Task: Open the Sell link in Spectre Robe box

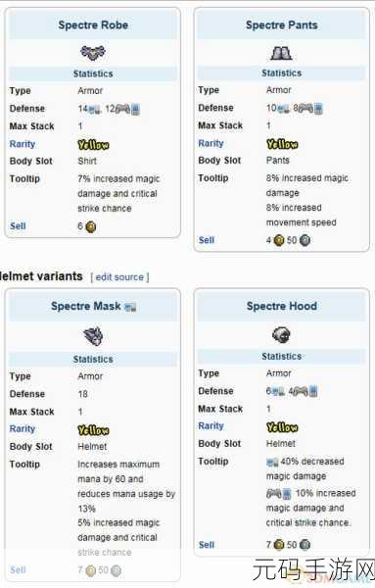Action: (18, 226)
